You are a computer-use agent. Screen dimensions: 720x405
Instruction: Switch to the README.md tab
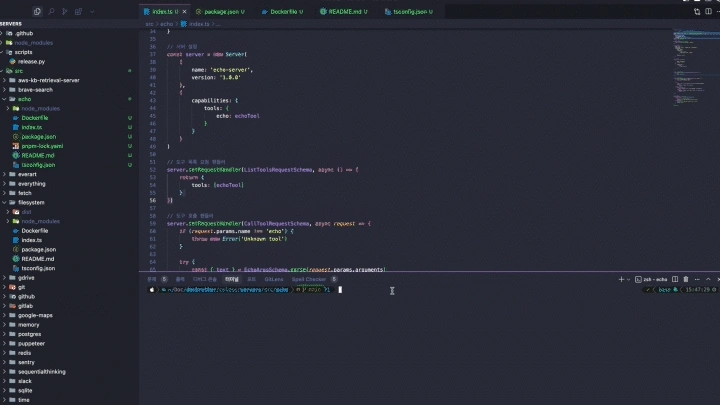click(x=344, y=11)
